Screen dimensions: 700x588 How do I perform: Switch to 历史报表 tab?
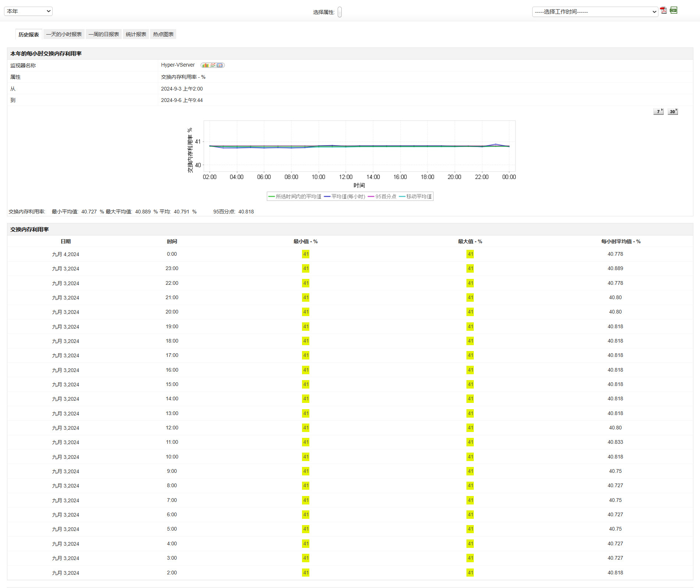(29, 34)
